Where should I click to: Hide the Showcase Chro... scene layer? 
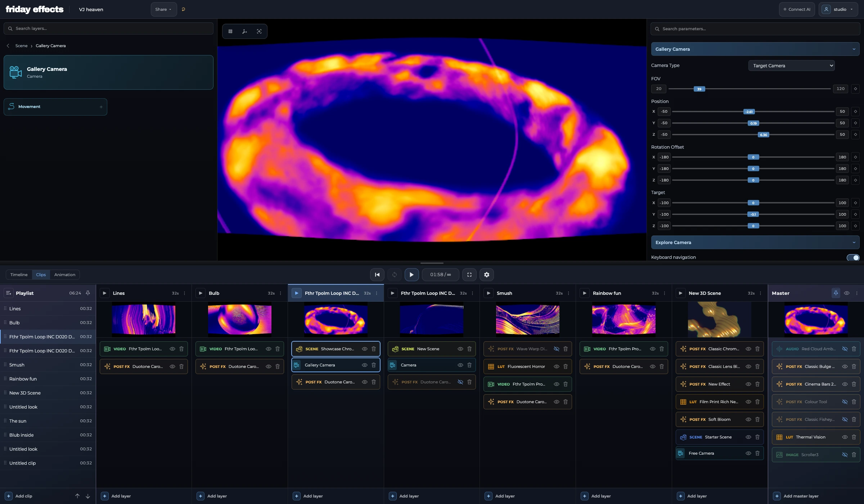(x=365, y=349)
